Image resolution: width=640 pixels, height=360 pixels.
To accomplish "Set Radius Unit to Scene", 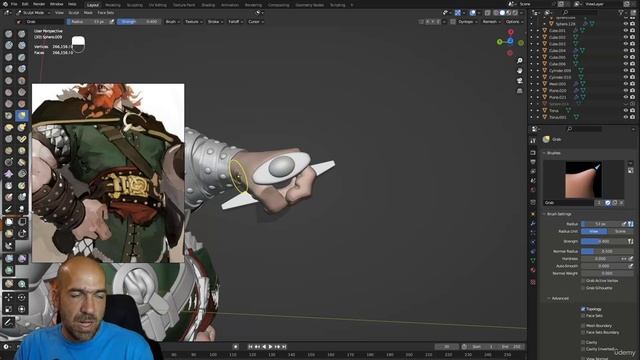I will [620, 231].
